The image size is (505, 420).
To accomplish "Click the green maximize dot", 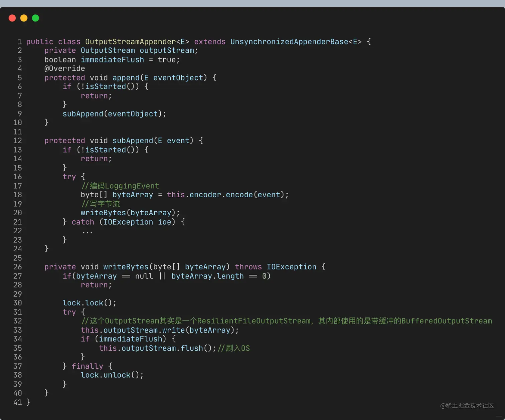I will click(35, 18).
